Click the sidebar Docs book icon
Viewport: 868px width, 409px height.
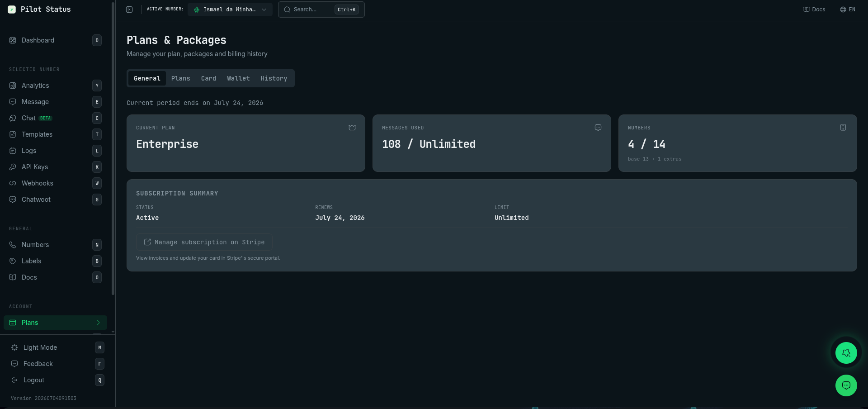(x=13, y=277)
